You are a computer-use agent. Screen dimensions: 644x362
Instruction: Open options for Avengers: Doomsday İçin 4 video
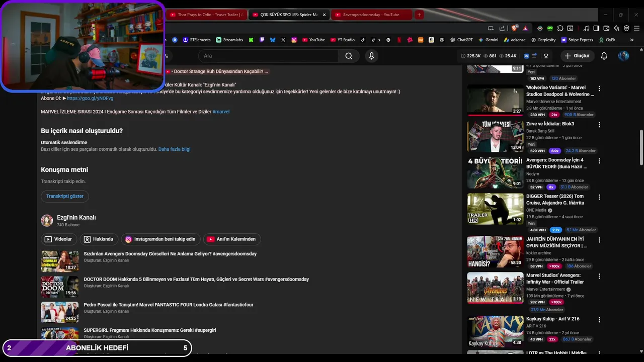[599, 161]
